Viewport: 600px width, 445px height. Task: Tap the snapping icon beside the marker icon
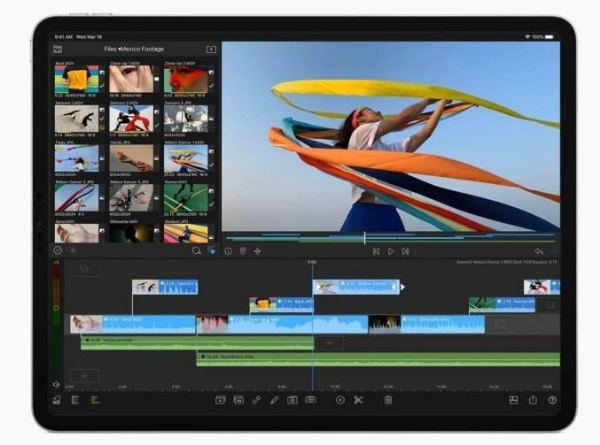click(x=258, y=251)
